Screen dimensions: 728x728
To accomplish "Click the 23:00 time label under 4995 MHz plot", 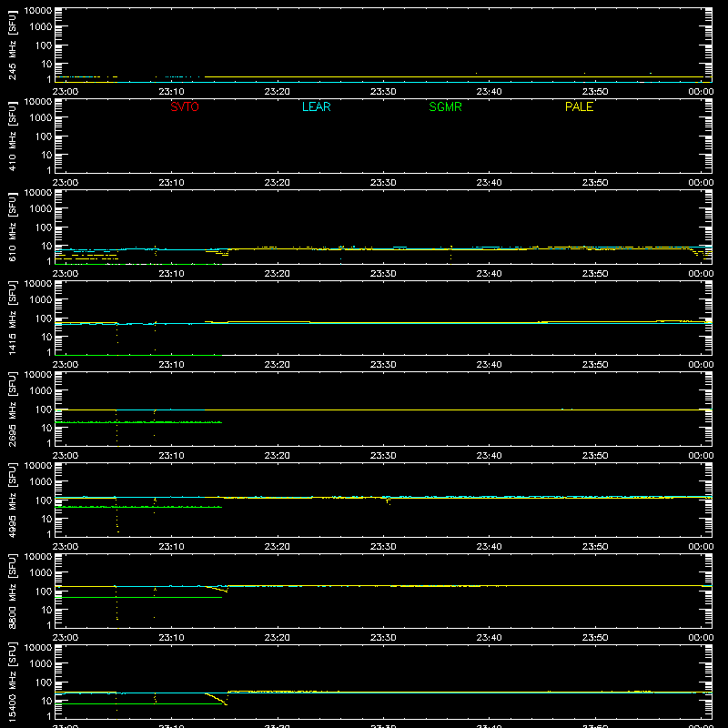I will [66, 547].
